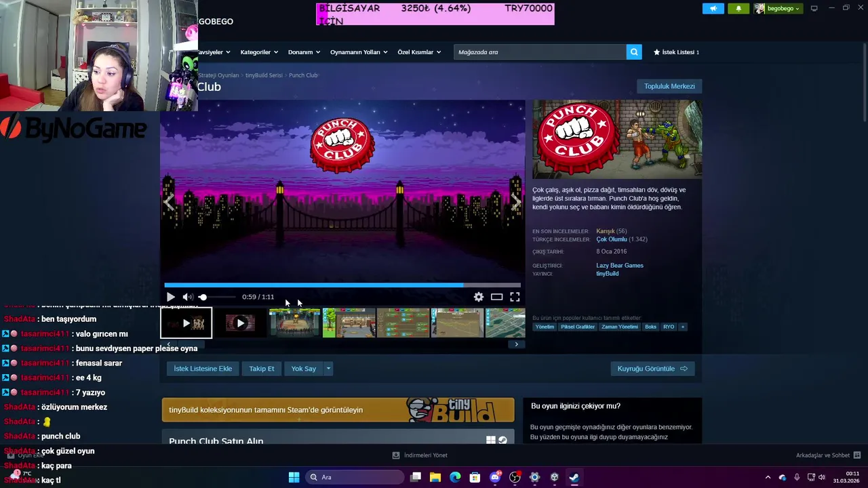Expand Özel Kısımlar menu
The image size is (868, 488).
coord(419,52)
